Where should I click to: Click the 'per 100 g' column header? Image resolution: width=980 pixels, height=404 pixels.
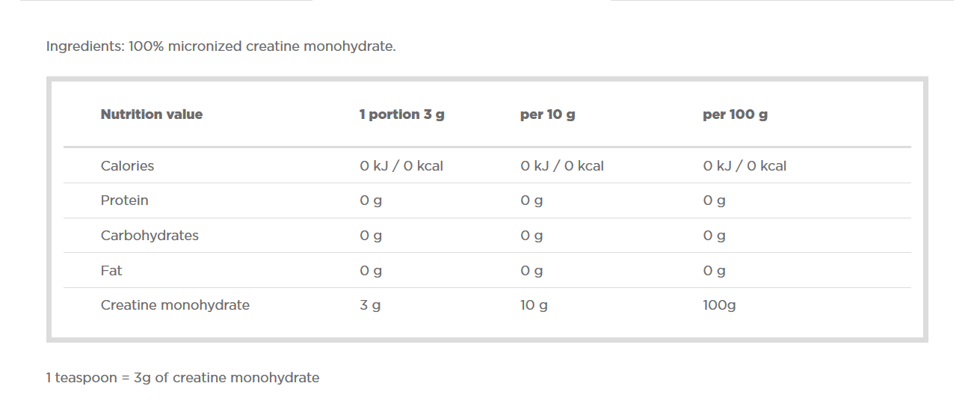[x=735, y=114]
